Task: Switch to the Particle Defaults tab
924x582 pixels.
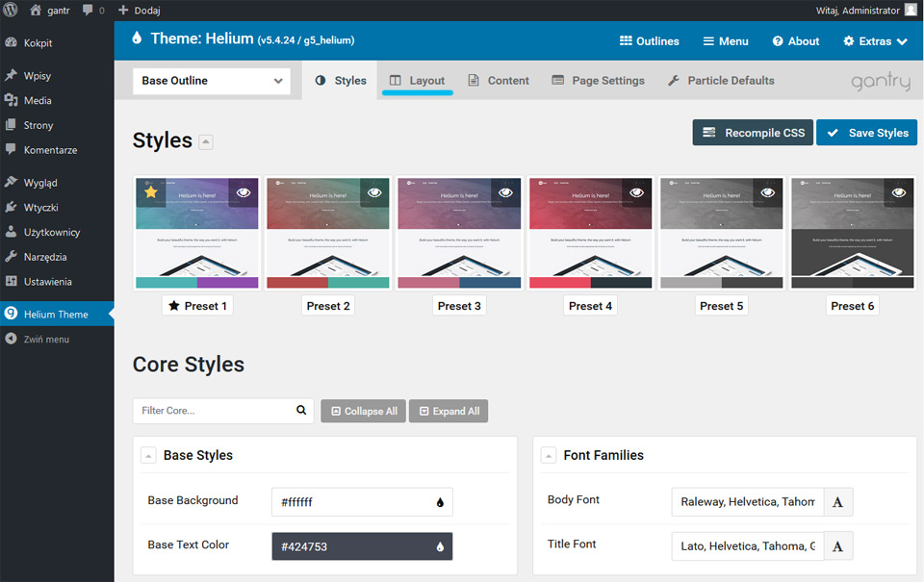Action: (721, 80)
